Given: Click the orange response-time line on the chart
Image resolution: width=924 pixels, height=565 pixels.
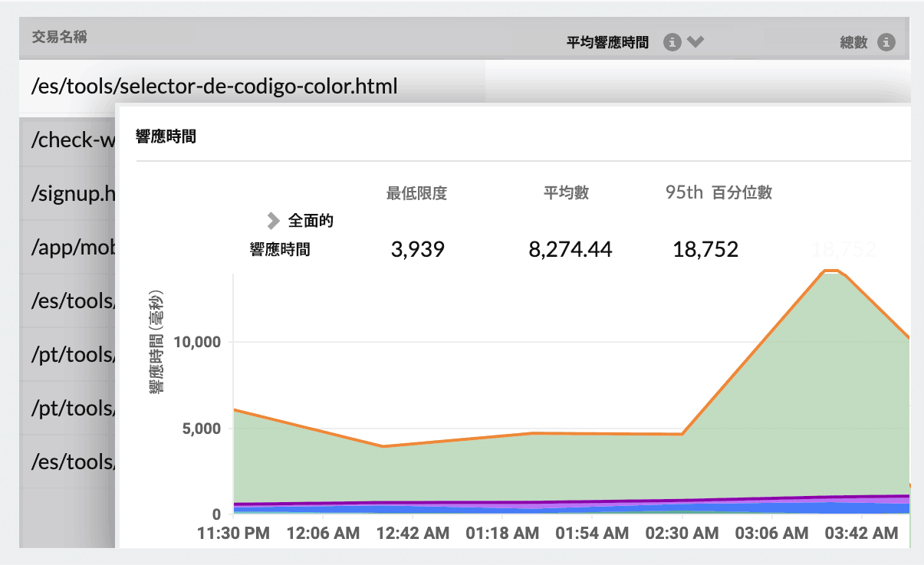Looking at the screenshot, I should (537, 432).
